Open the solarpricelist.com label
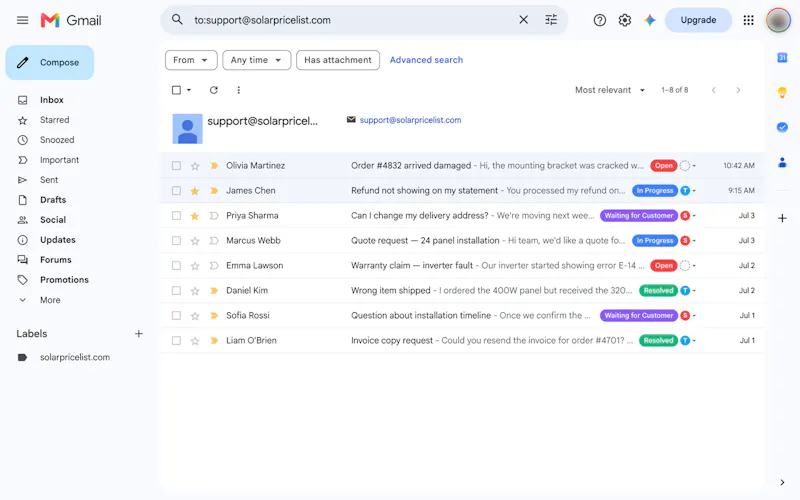 pos(74,357)
